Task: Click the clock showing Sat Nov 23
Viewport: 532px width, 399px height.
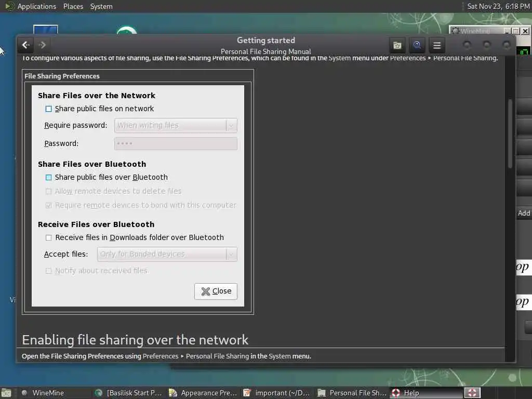Action: (498, 6)
